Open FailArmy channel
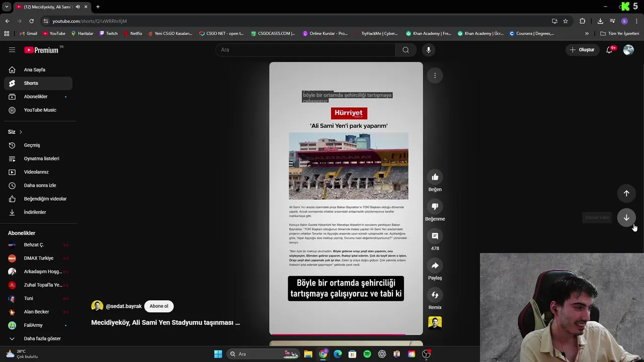 coord(38,325)
